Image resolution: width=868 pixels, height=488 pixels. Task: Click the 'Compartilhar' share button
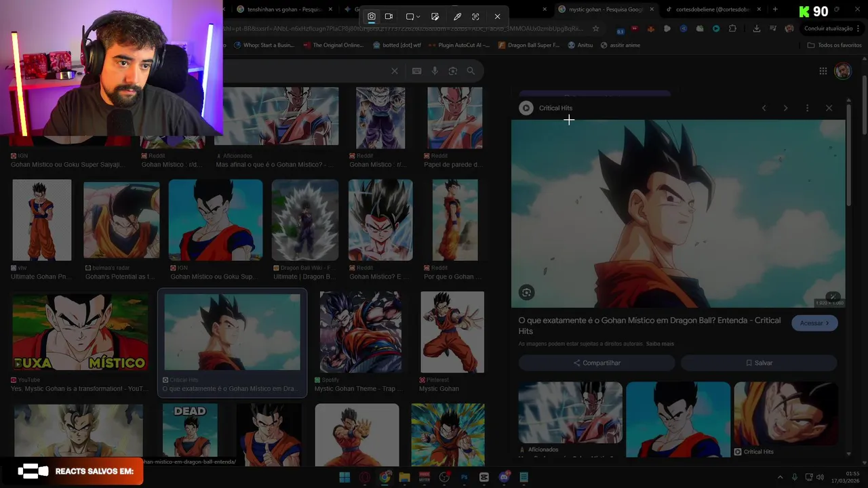pos(597,363)
